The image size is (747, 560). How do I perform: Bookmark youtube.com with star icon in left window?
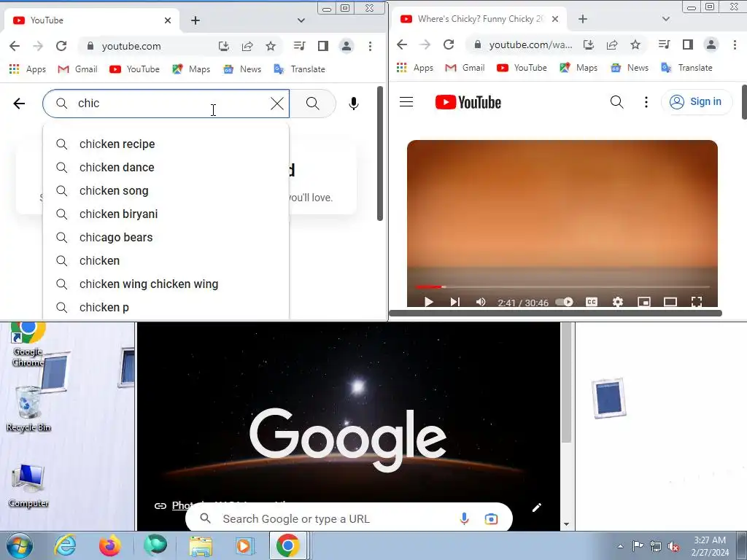tap(271, 46)
